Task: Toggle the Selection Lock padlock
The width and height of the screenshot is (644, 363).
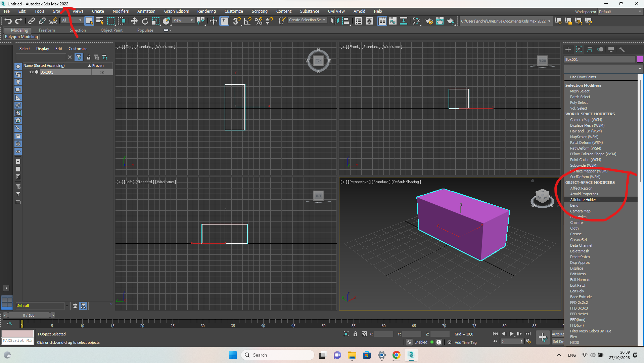Action: 355,334
